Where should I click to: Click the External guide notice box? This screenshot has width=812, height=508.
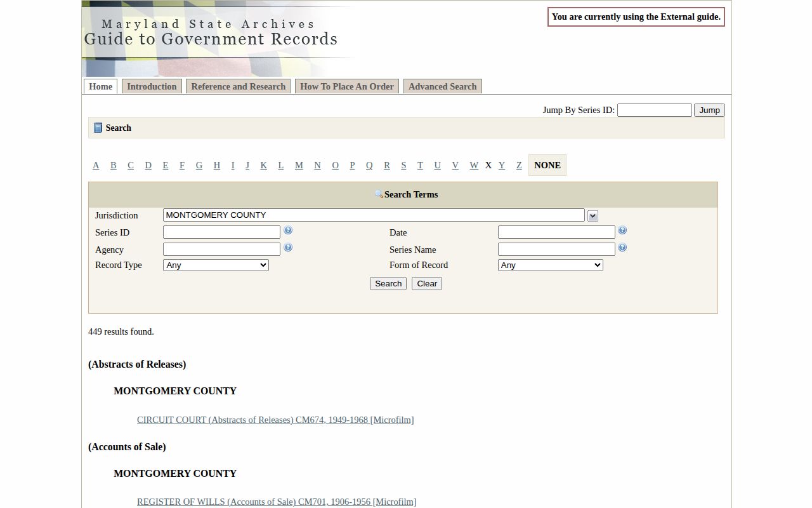[636, 17]
